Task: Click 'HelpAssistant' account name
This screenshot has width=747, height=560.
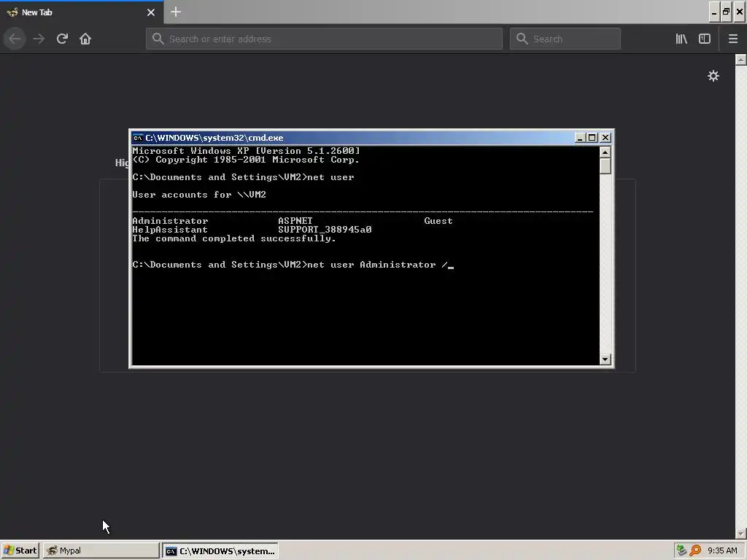Action: coord(170,230)
